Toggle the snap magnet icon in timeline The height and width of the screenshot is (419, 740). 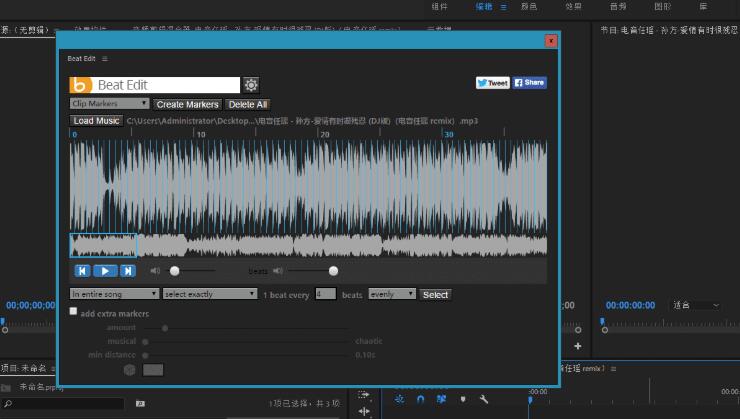coord(420,400)
